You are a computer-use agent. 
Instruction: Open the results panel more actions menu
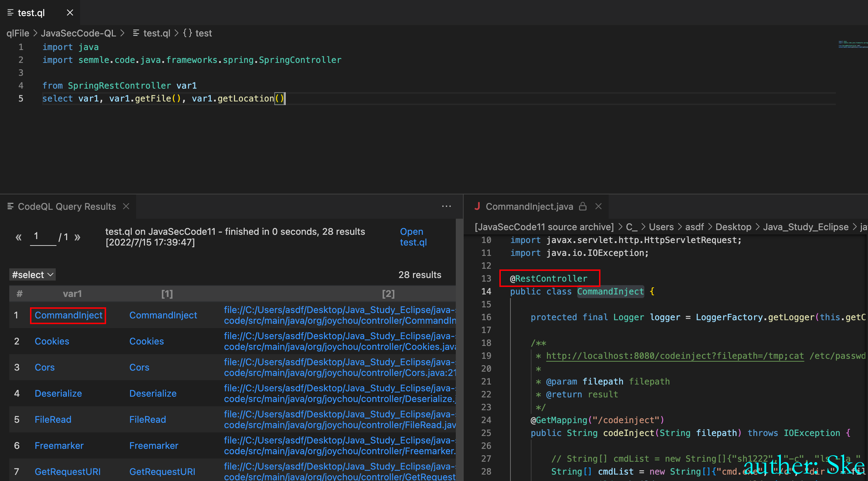(x=447, y=206)
